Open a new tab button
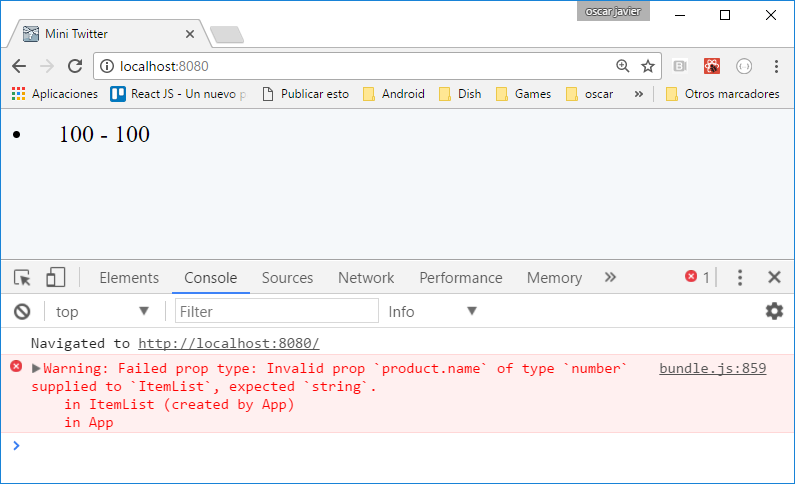The width and height of the screenshot is (795, 484). [x=227, y=34]
